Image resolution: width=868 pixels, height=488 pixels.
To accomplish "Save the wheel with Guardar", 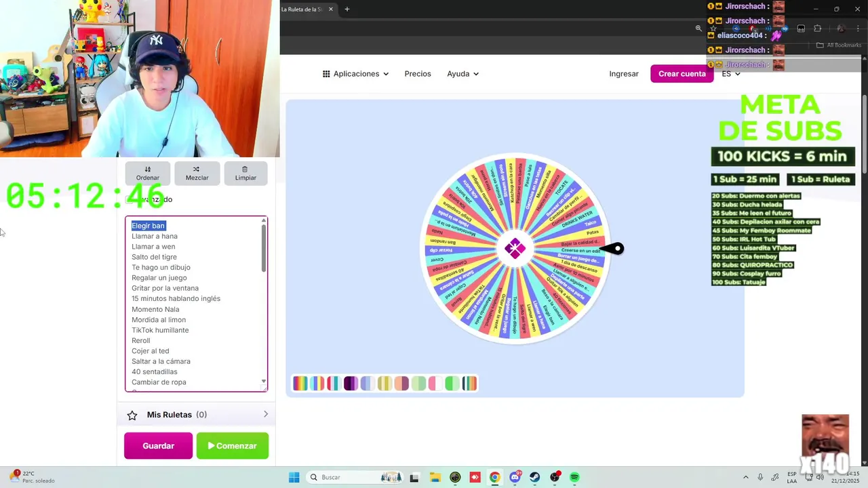I will 158,446.
